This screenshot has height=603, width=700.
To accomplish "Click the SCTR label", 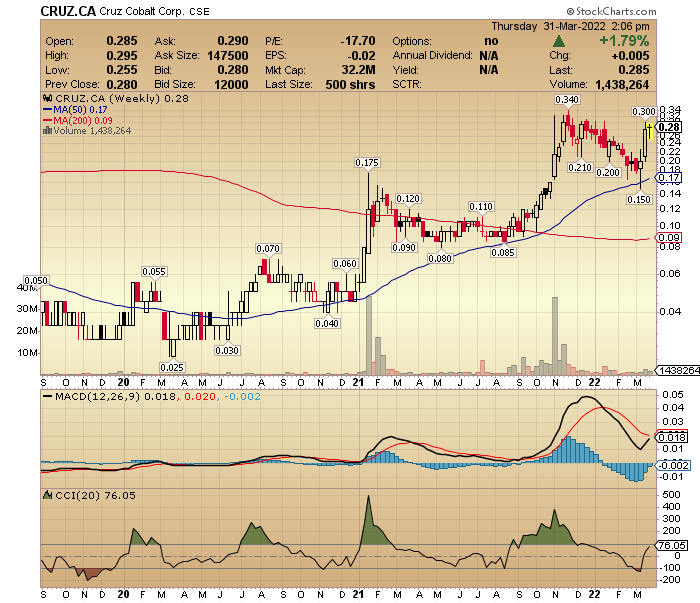I will click(x=407, y=84).
